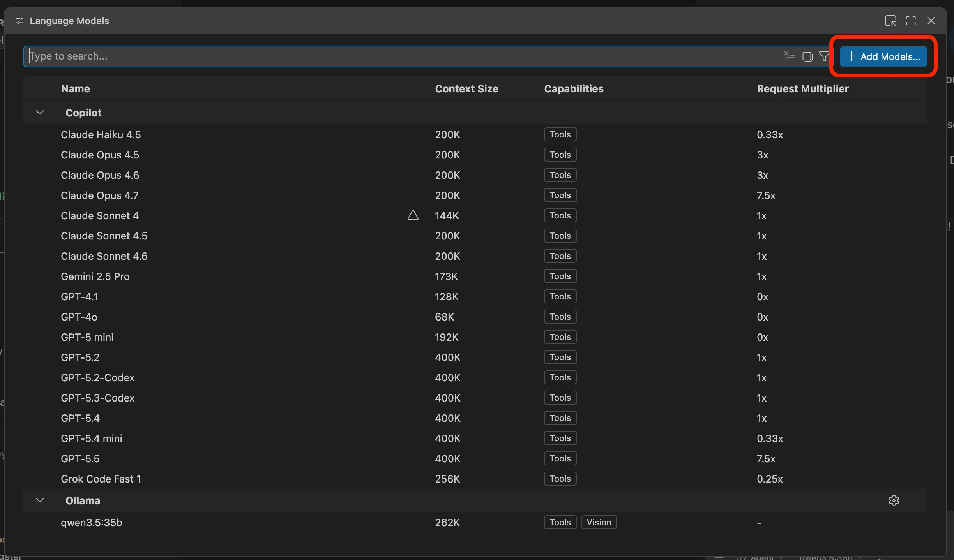Collapse the Copilot group

pos(40,113)
